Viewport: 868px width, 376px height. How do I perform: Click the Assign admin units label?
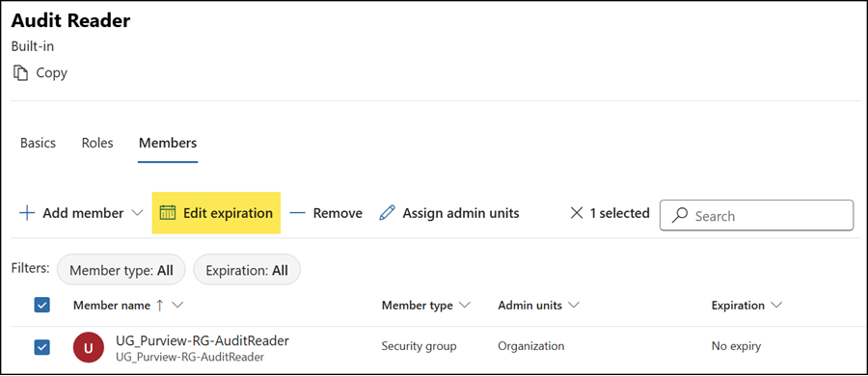pyautogui.click(x=461, y=213)
